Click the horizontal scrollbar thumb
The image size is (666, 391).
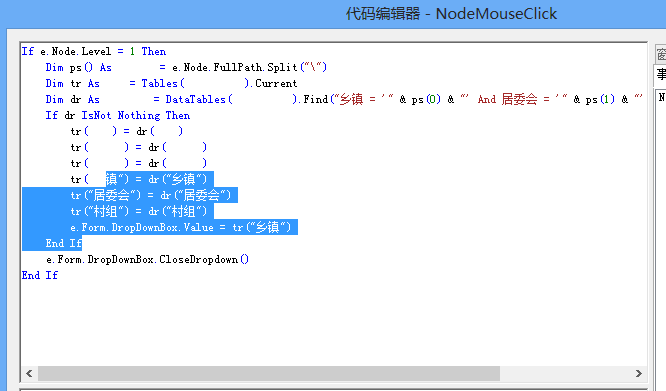point(269,374)
